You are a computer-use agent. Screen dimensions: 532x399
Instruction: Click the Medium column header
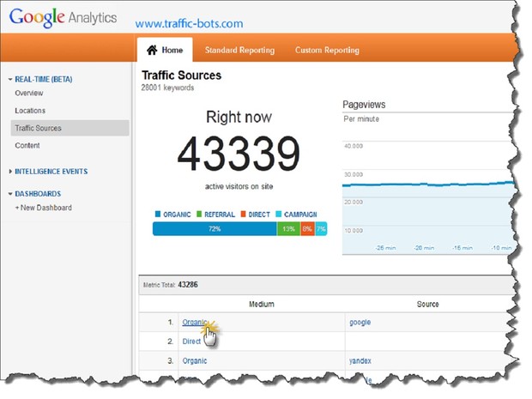(x=261, y=304)
